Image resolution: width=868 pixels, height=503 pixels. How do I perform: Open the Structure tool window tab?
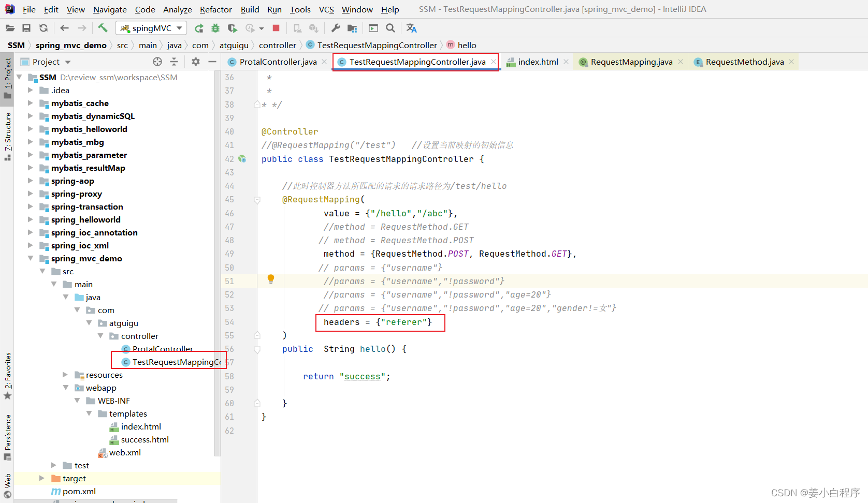[8, 136]
